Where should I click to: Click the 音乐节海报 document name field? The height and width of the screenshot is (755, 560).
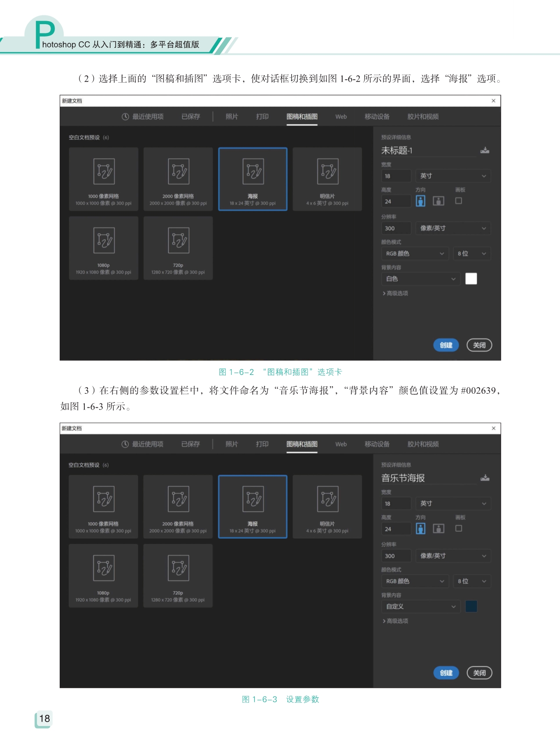pyautogui.click(x=428, y=478)
